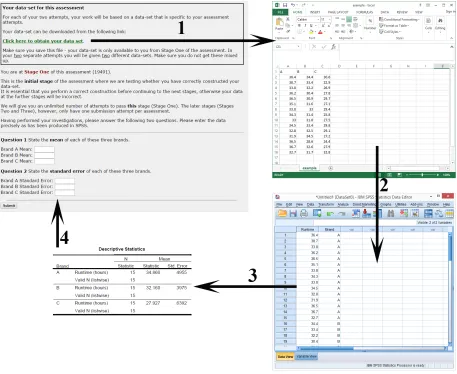Click the Enter checkmark beside Excel's formula bar
457x374 pixels.
(x=324, y=47)
